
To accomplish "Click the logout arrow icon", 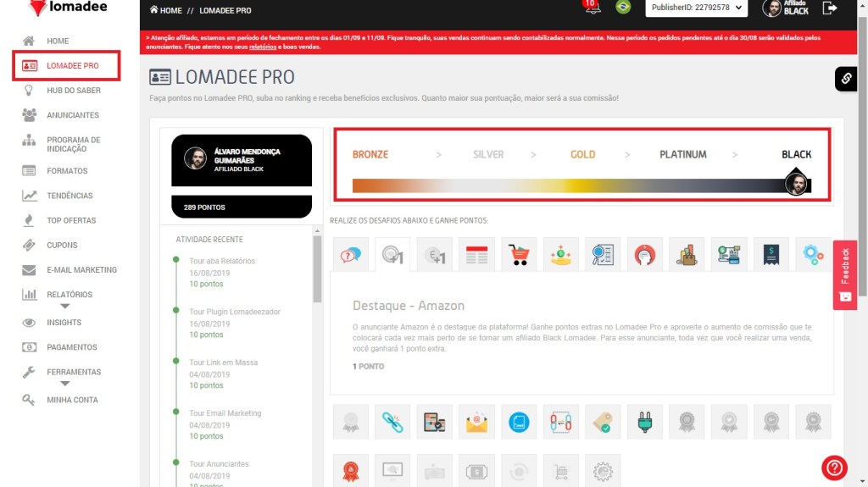I will click(x=830, y=8).
